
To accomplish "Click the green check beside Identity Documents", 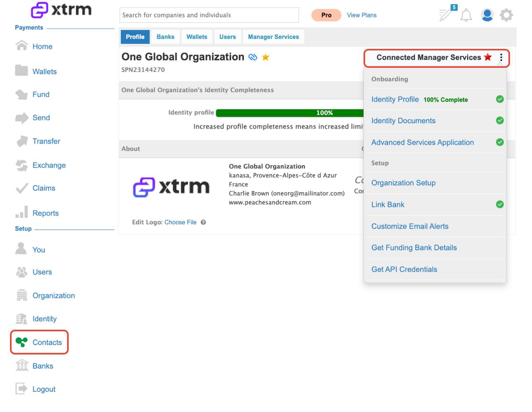I will coord(500,120).
